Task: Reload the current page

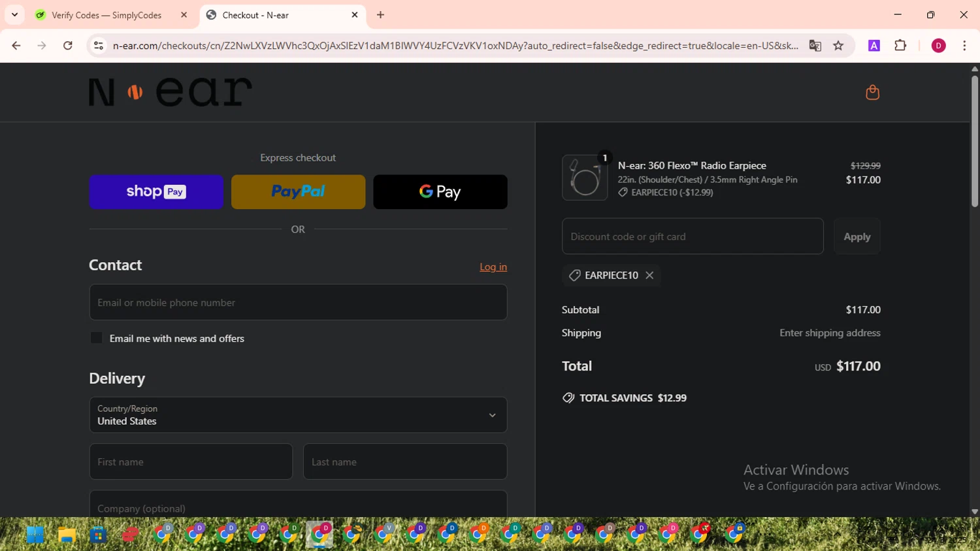Action: (68, 46)
